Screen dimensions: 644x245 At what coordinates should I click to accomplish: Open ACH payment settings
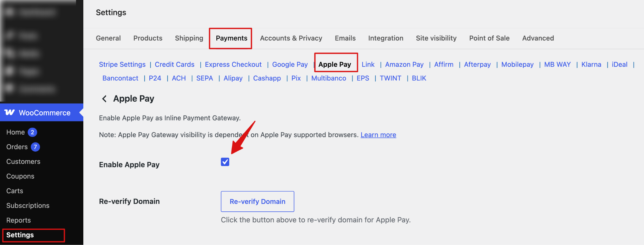coord(179,78)
